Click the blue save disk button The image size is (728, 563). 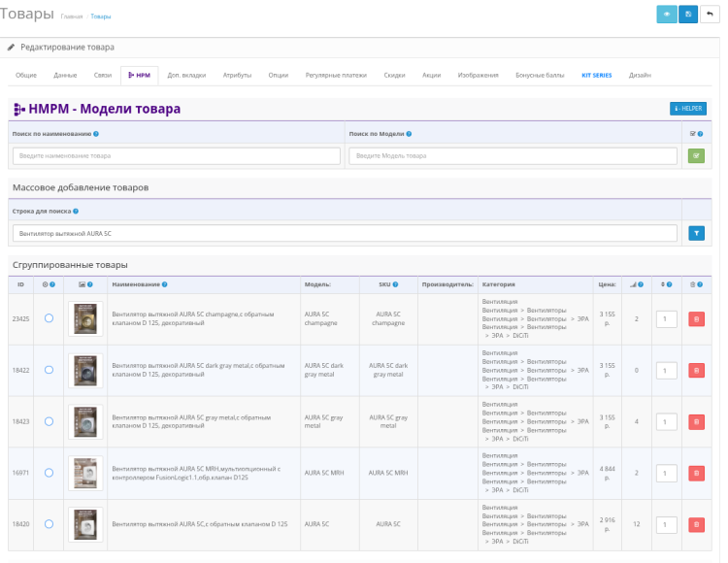point(688,15)
